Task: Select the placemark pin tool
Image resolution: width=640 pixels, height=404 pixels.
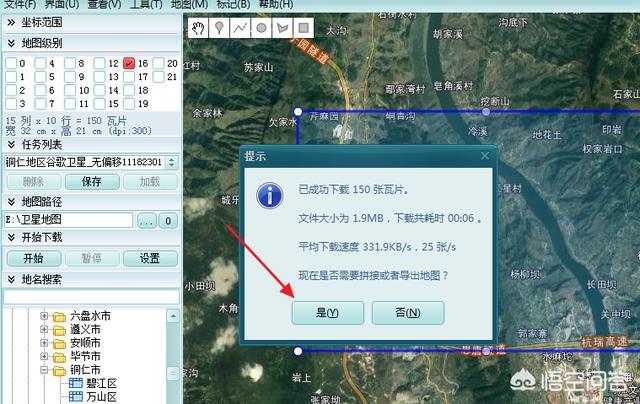Action: coord(219,27)
